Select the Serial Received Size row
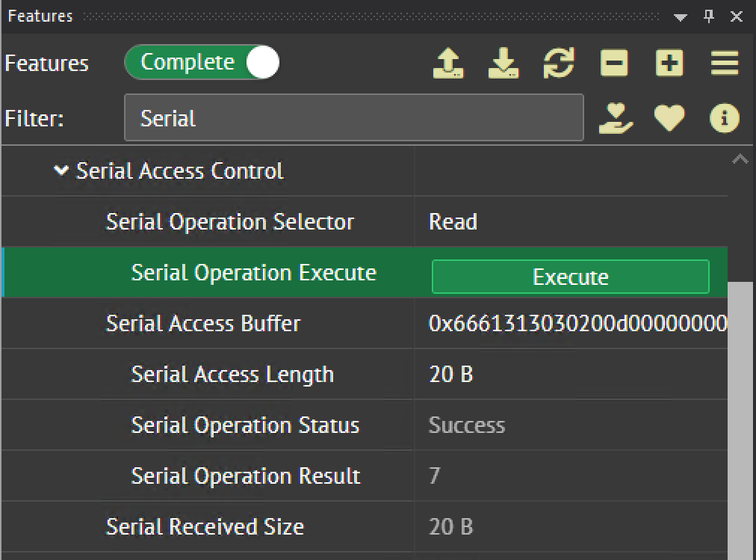The width and height of the screenshot is (756, 560). coord(205,527)
